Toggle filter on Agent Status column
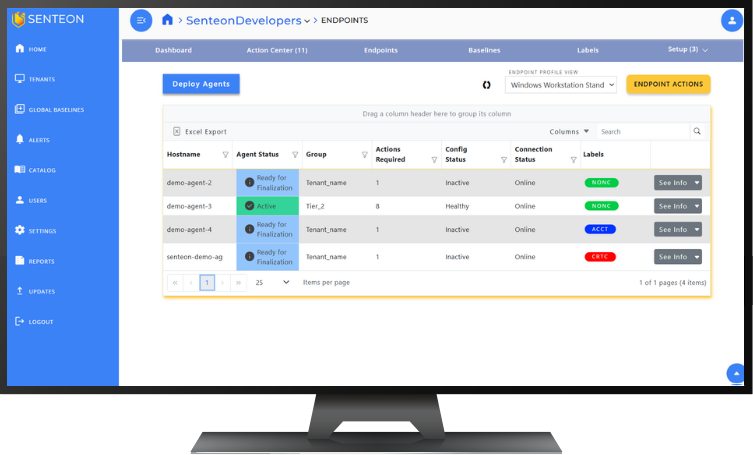753x455 pixels. tap(295, 155)
